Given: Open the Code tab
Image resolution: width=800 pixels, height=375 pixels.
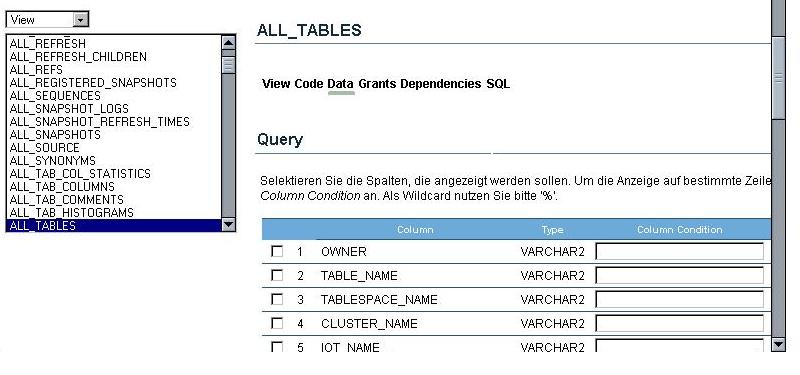Looking at the screenshot, I should pyautogui.click(x=309, y=84).
